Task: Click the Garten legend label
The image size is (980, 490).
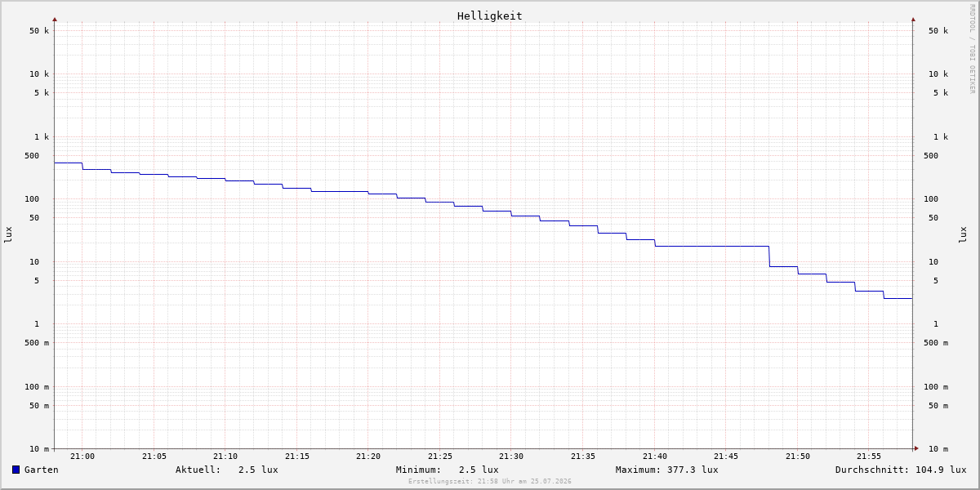Action: click(42, 470)
